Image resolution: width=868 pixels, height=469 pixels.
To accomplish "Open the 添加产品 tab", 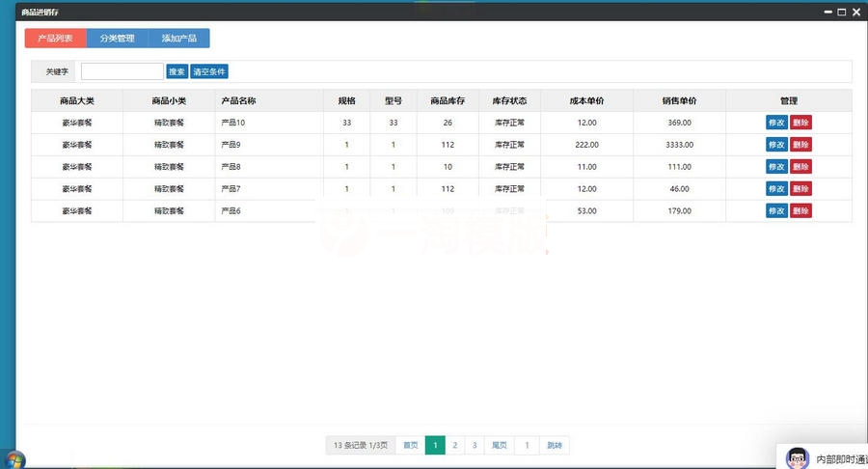I will click(178, 39).
